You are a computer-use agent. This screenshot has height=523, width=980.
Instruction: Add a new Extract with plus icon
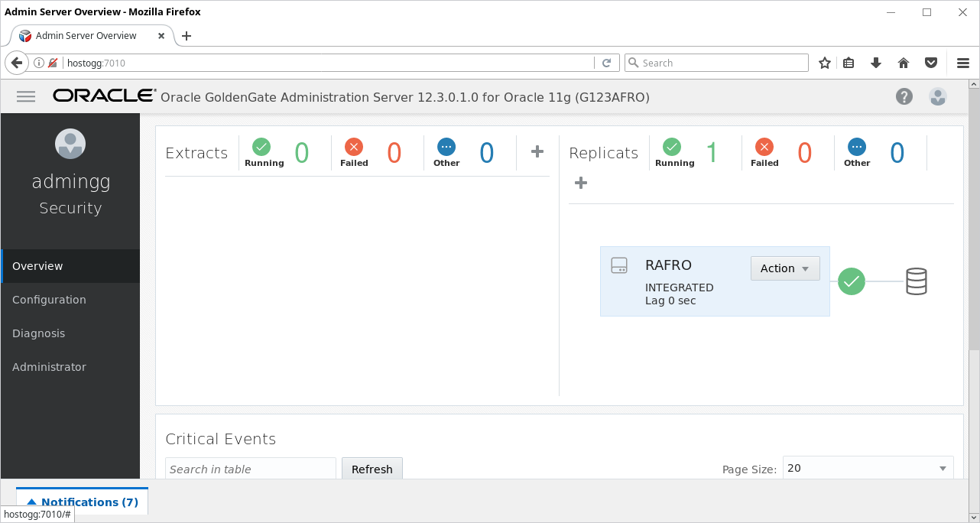pyautogui.click(x=537, y=151)
